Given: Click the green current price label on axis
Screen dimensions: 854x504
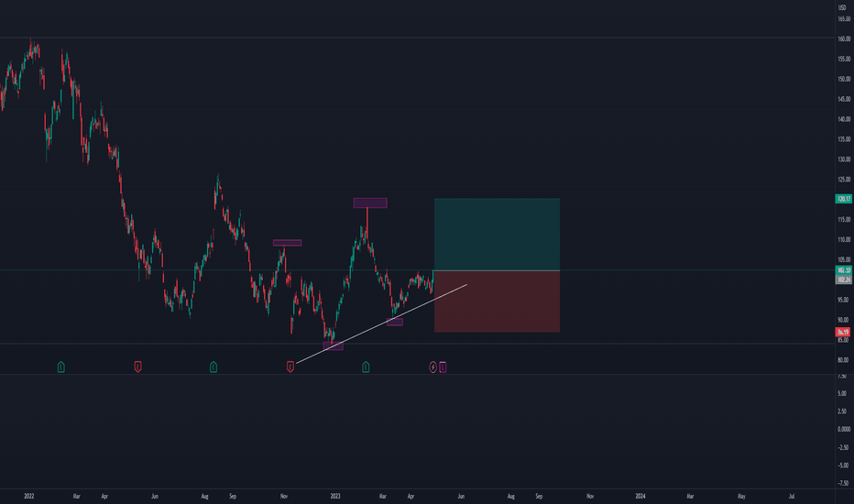Looking at the screenshot, I should [x=844, y=270].
